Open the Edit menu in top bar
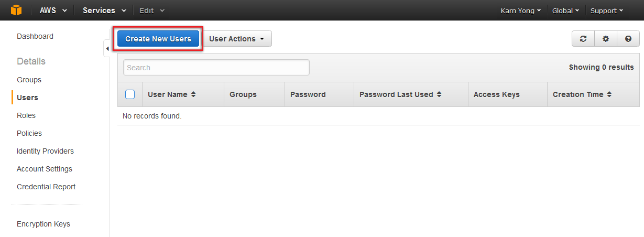 pyautogui.click(x=151, y=10)
